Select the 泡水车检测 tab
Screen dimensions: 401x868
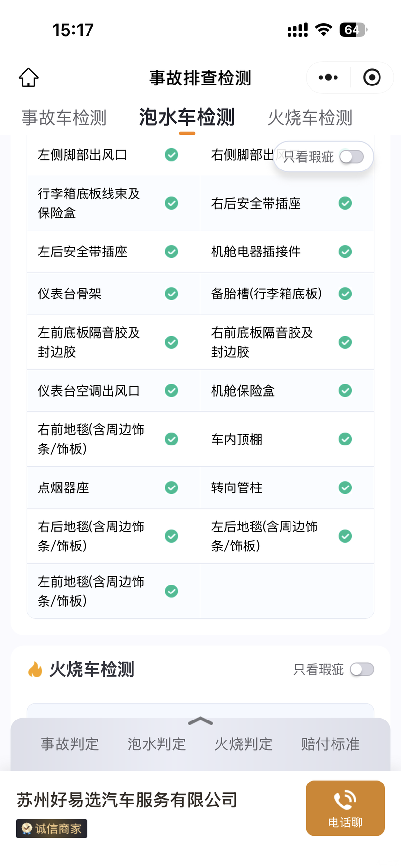point(187,118)
